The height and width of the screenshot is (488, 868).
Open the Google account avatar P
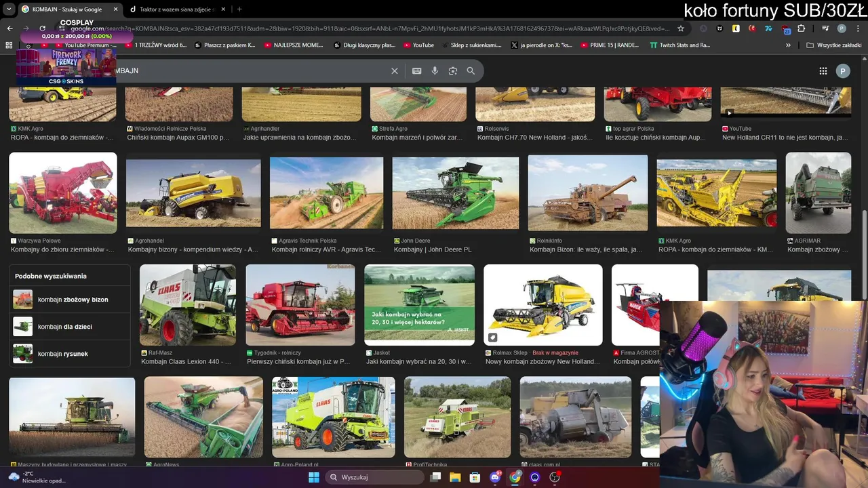click(843, 71)
